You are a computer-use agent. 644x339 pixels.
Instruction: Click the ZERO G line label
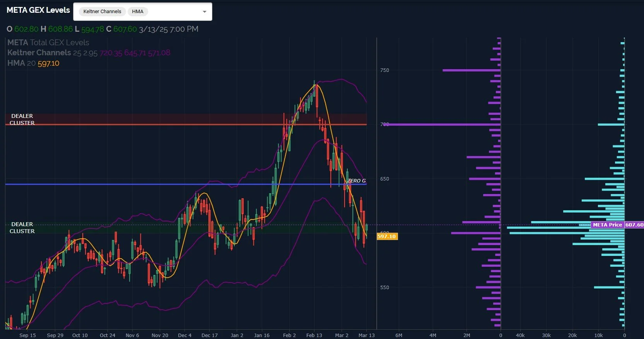click(356, 181)
